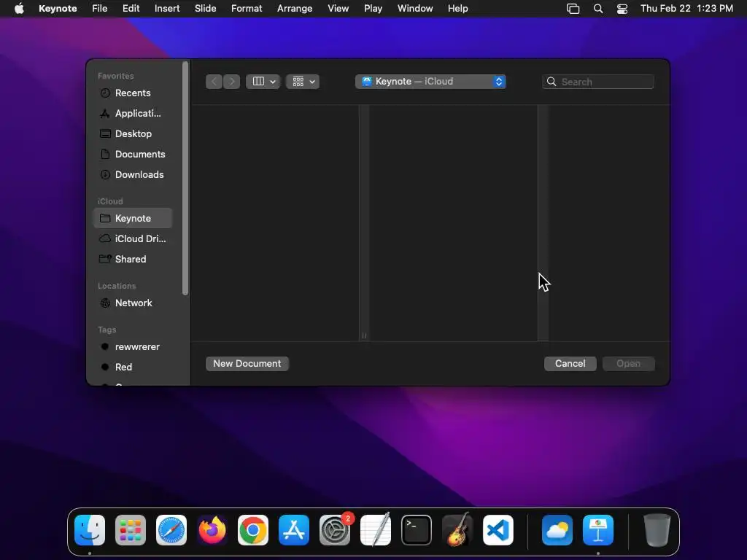Select the rewwrerer tag

(x=133, y=346)
